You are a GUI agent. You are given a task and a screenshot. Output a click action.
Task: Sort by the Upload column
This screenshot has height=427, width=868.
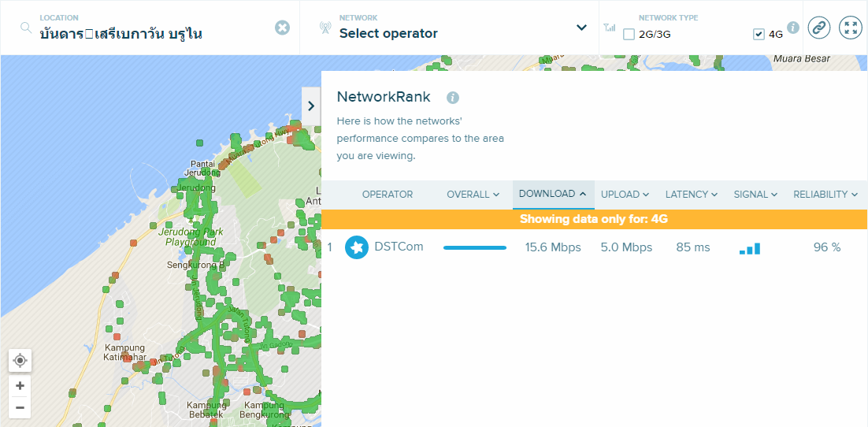click(625, 195)
